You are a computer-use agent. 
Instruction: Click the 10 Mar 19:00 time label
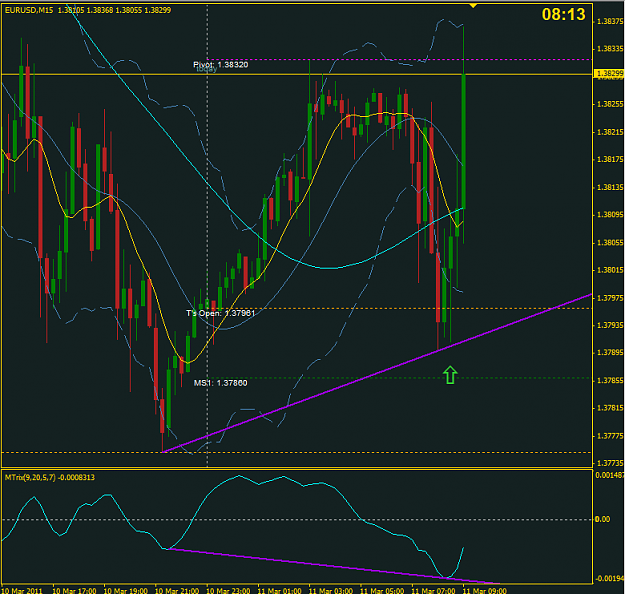(126, 590)
